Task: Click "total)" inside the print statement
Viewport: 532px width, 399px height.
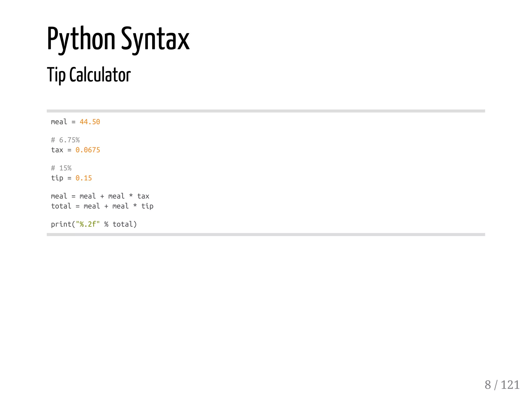Action: point(125,224)
